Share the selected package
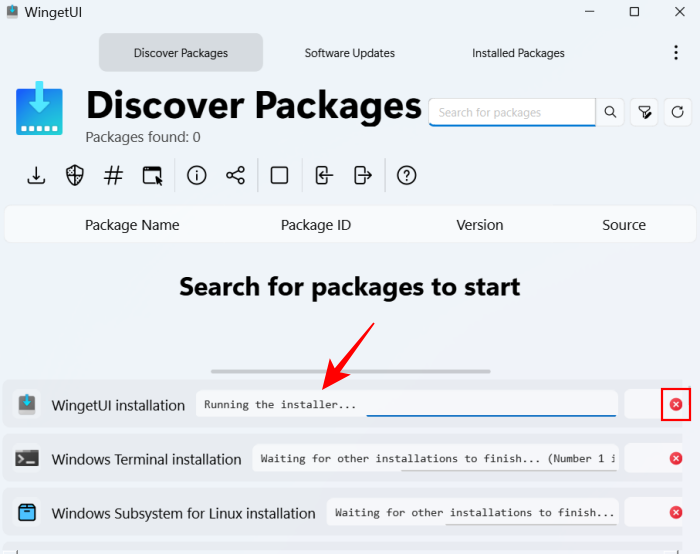 pos(235,175)
